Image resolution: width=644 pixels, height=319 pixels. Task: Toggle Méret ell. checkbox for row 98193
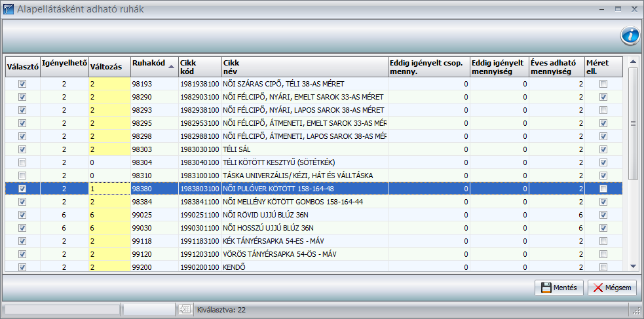pyautogui.click(x=603, y=84)
